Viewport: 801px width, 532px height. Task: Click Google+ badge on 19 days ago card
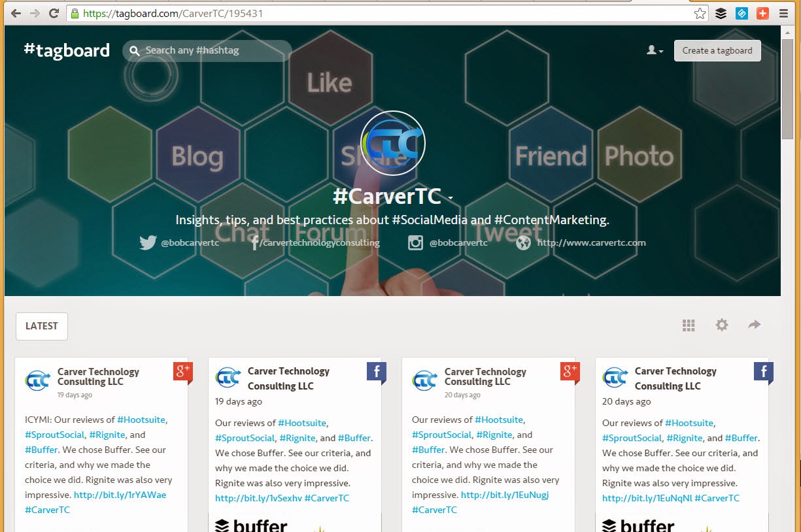click(x=182, y=373)
